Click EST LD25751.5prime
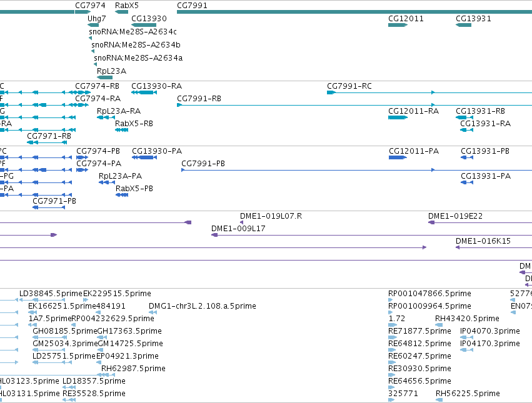The height and width of the screenshot is (403, 532). click(x=64, y=356)
